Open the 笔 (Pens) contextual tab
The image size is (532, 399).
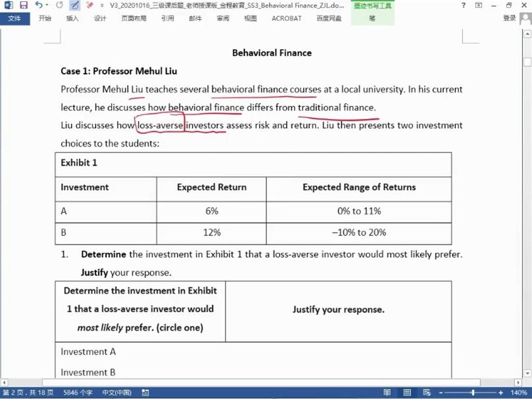click(372, 18)
